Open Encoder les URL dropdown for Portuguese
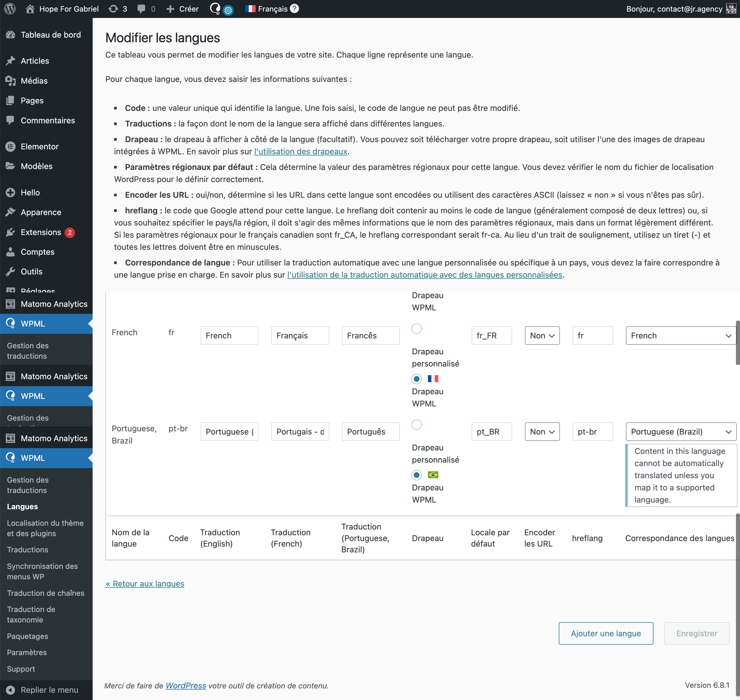Viewport: 740px width, 700px height. coord(542,431)
